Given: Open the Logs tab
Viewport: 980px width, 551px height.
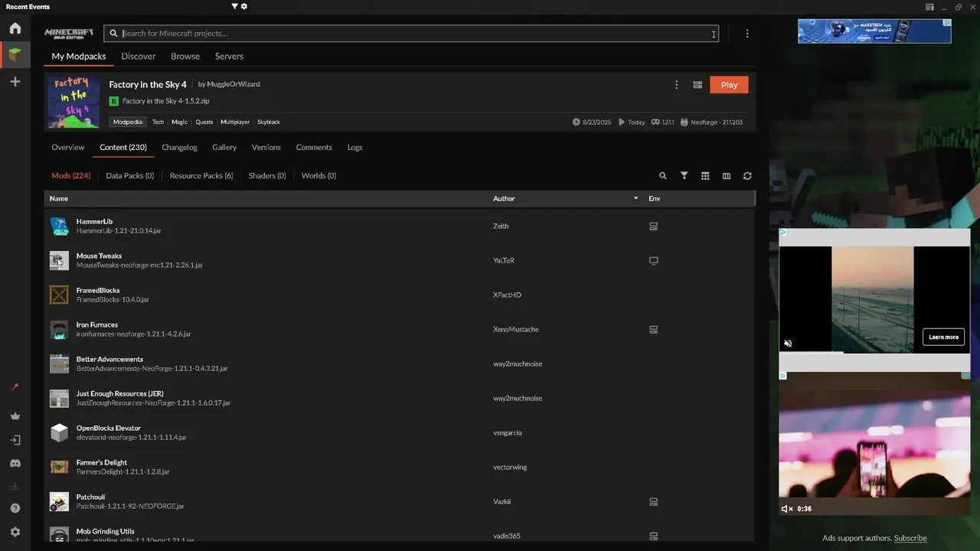Looking at the screenshot, I should pyautogui.click(x=355, y=147).
